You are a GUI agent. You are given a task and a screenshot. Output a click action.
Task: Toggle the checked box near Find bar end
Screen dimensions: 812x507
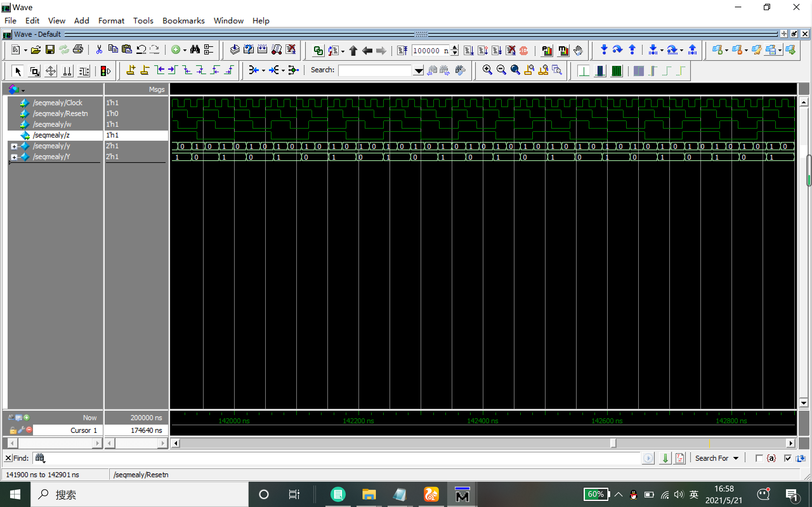[788, 458]
